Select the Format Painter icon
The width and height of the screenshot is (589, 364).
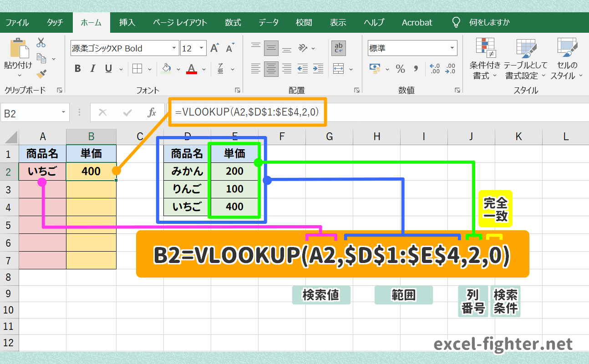point(41,73)
